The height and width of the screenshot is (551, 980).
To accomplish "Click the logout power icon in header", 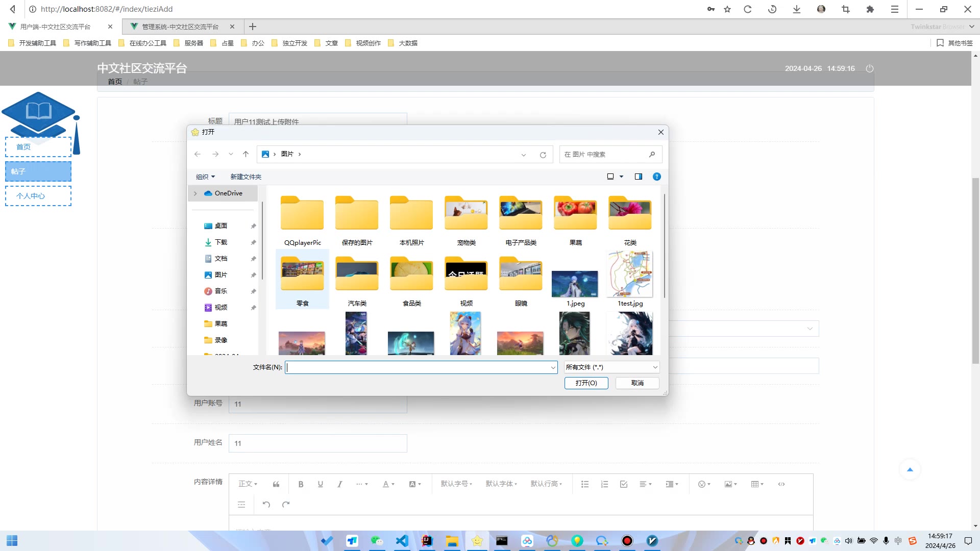I will (870, 68).
